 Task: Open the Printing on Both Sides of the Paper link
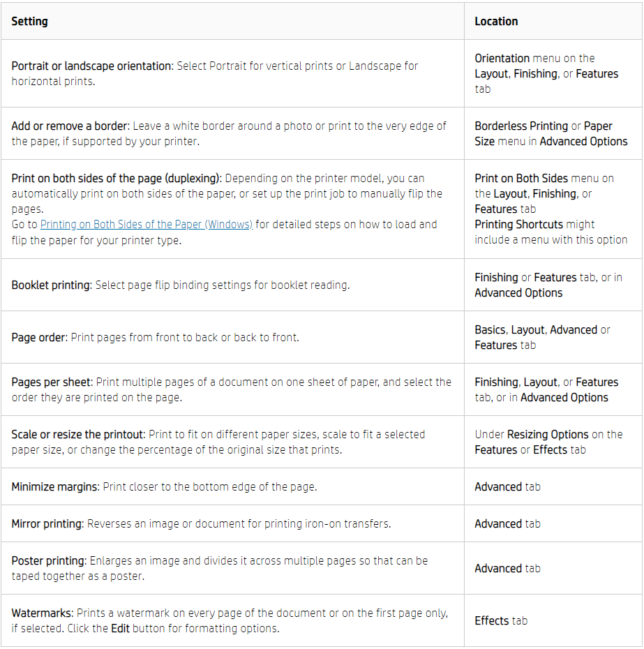(147, 225)
